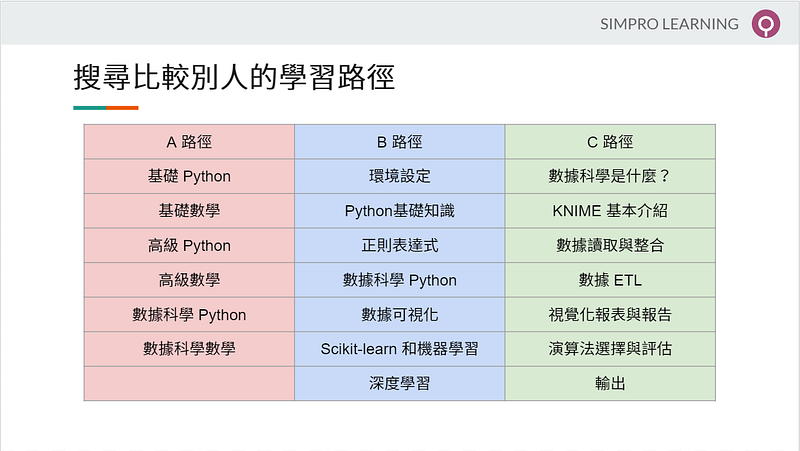Click the 輸出 cell in C column
This screenshot has height=451, width=800.
tap(610, 383)
